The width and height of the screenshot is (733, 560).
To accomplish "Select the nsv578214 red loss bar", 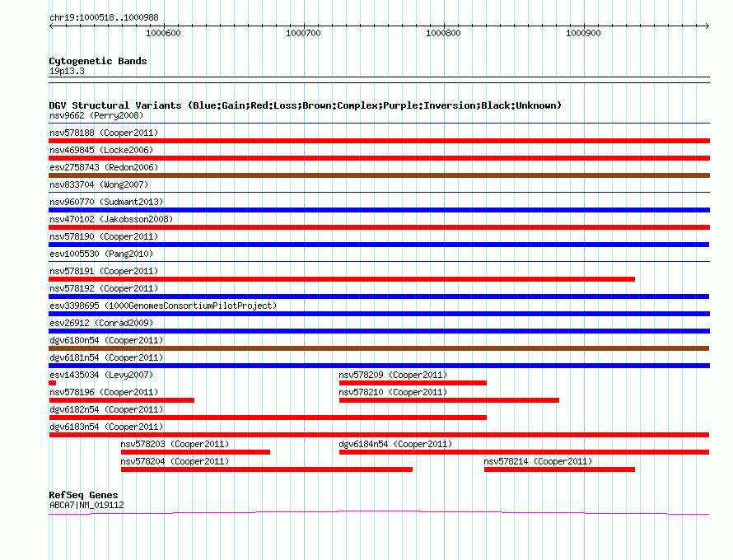I will click(x=559, y=469).
